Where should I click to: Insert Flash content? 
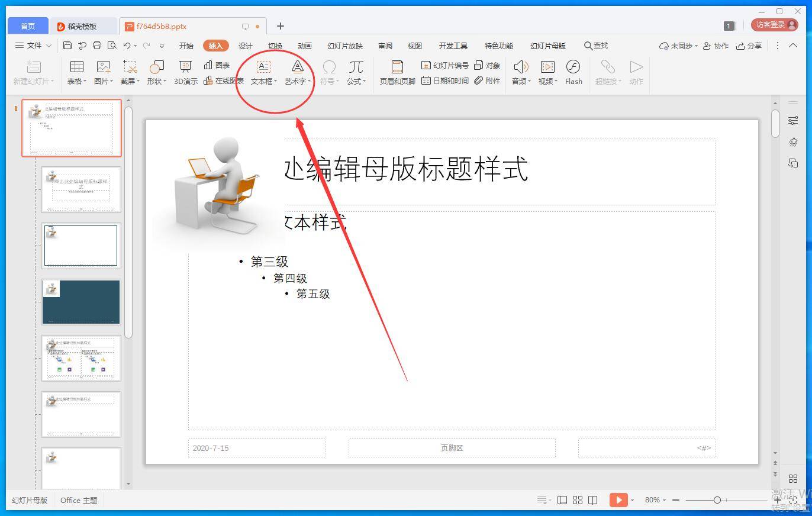click(x=573, y=73)
